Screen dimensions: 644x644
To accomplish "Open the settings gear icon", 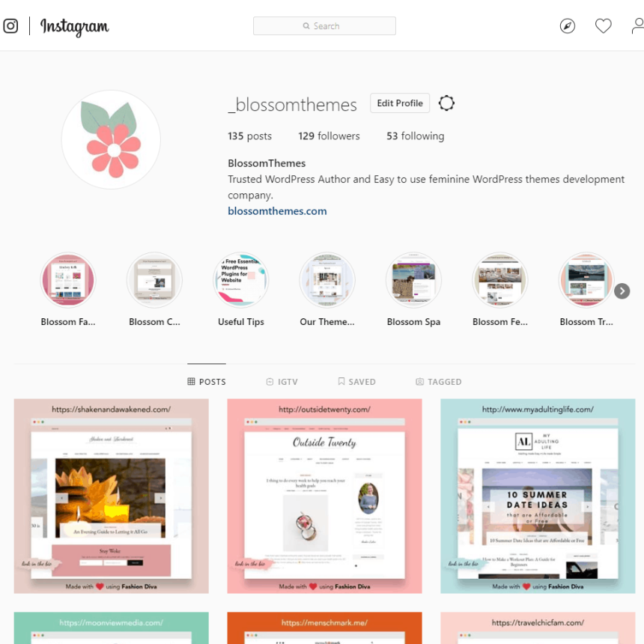I will [x=446, y=103].
